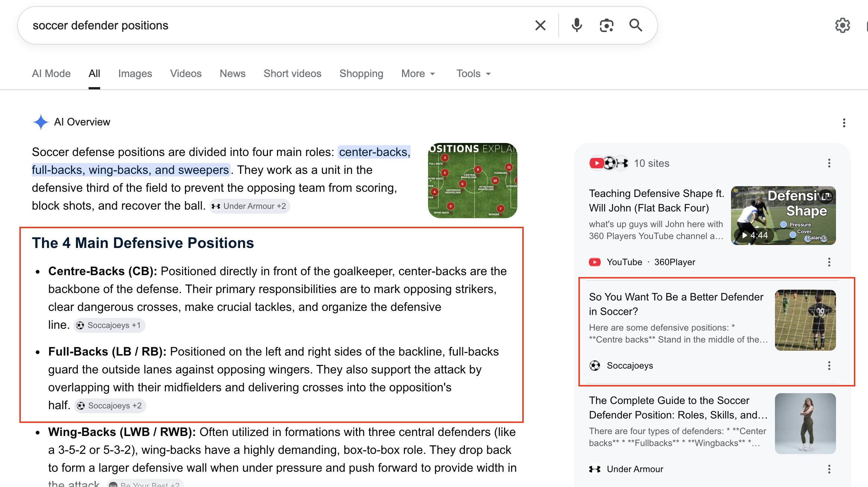
Task: Click Full-Backs (LB / RB): bold label
Action: pos(108,351)
